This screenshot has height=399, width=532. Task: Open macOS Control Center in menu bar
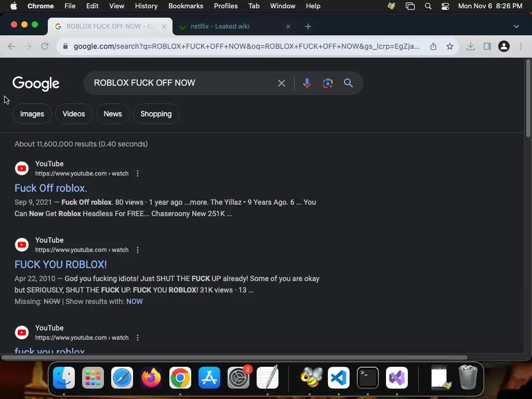point(445,6)
